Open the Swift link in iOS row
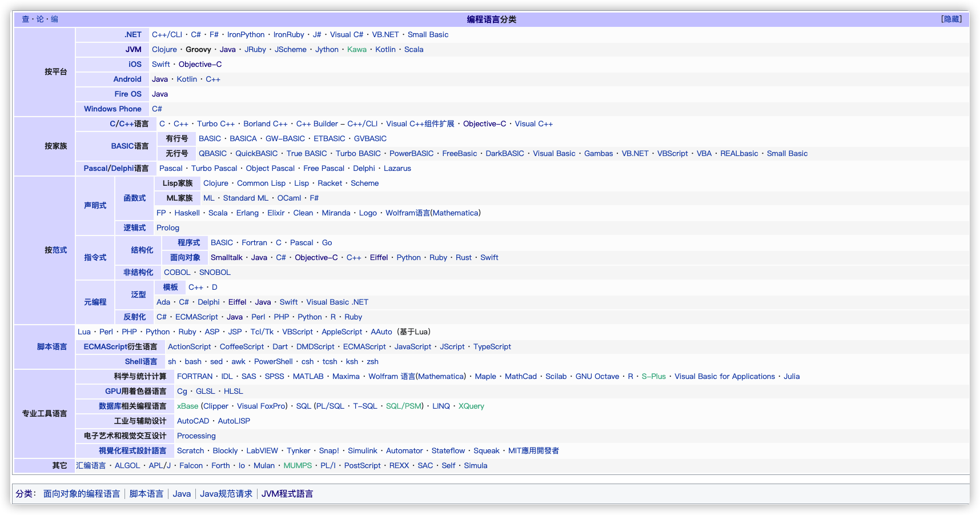 (160, 64)
